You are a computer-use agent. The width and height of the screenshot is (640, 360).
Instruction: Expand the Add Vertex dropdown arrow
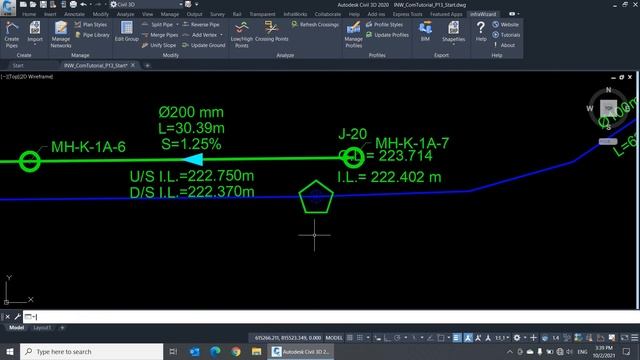[x=222, y=35]
